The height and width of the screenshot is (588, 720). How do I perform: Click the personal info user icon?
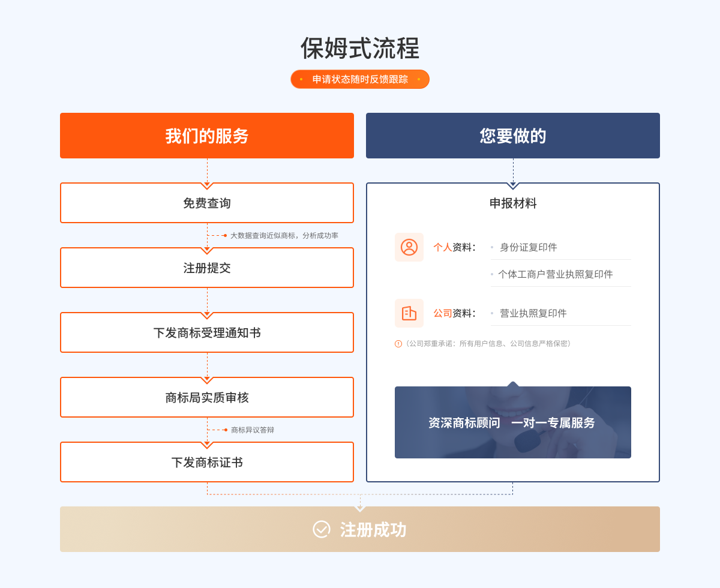[409, 247]
